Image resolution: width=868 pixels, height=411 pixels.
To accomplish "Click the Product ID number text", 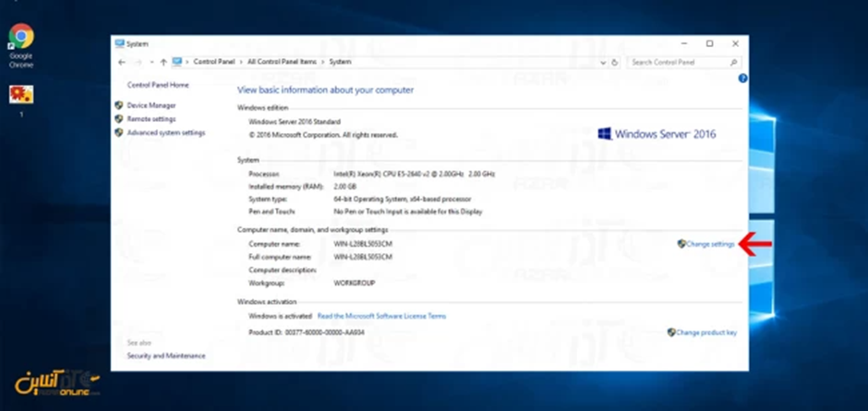I will [324, 332].
